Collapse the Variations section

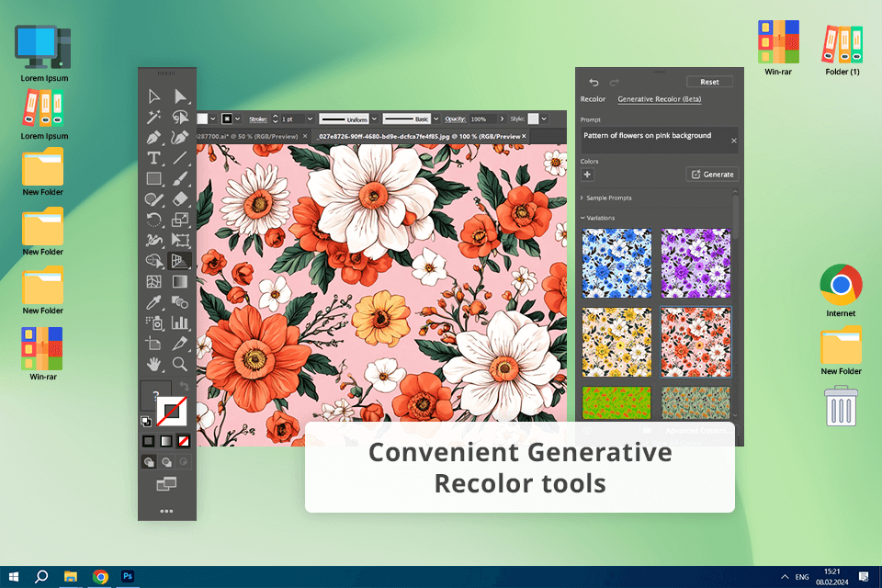tap(598, 218)
